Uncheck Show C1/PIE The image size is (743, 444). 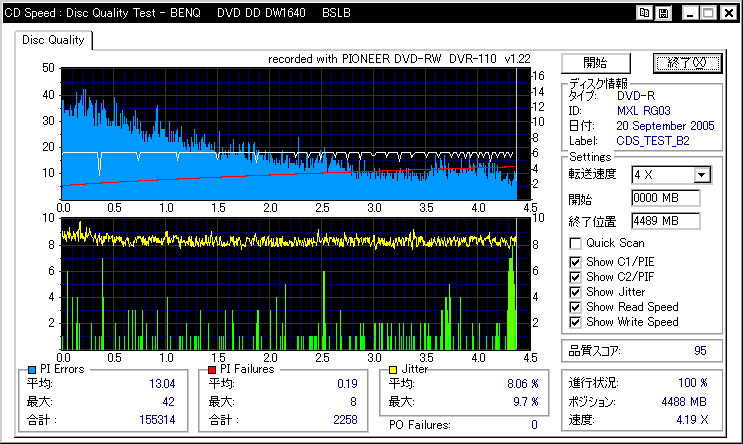[x=575, y=262]
